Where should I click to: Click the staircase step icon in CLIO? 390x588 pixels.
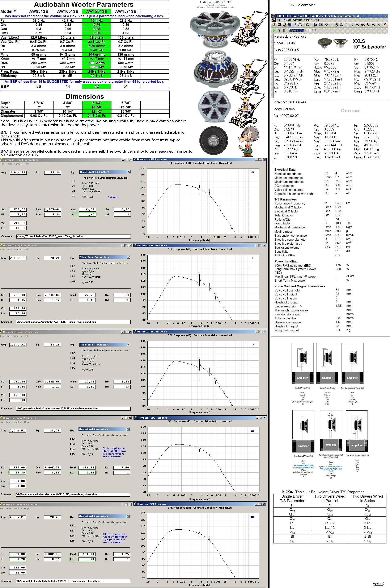[x=384, y=25]
